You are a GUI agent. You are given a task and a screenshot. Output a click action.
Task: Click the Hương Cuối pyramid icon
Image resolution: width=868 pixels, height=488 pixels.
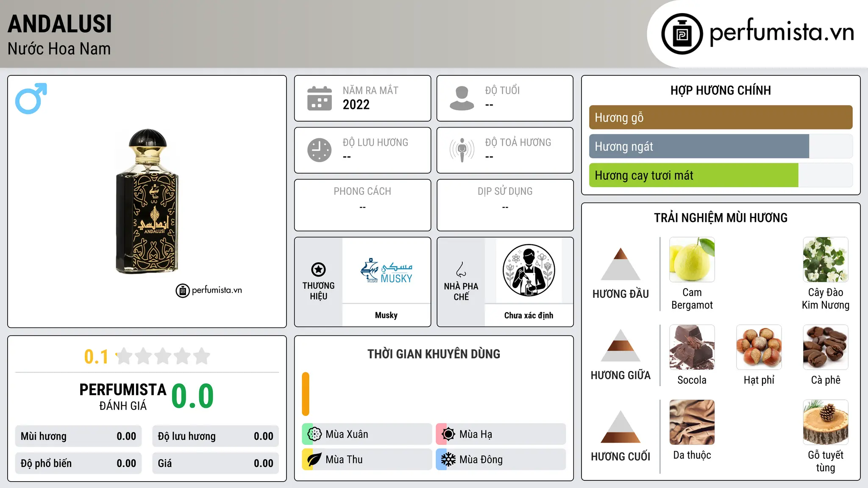tap(620, 427)
